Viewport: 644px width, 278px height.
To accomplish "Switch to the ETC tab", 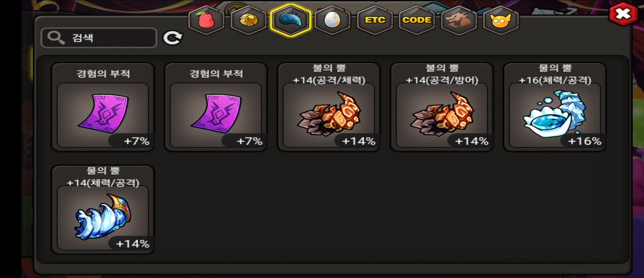I will click(x=375, y=20).
